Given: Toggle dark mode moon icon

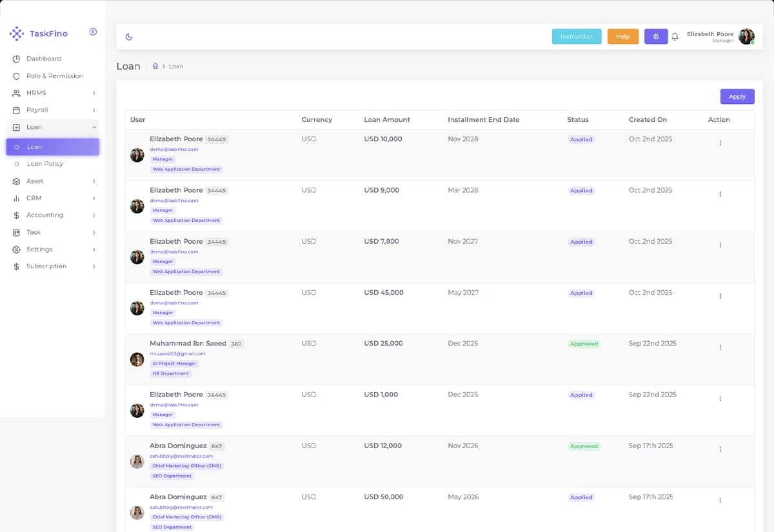Looking at the screenshot, I should tap(129, 37).
